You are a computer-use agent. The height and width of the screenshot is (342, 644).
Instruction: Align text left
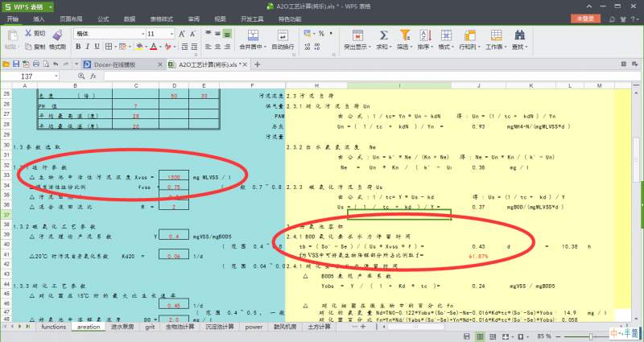tap(208, 47)
